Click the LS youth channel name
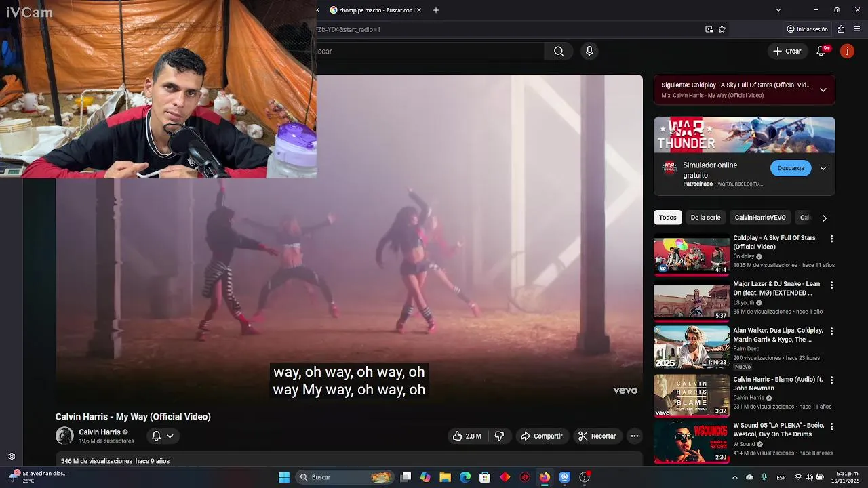The height and width of the screenshot is (488, 868). tap(743, 303)
